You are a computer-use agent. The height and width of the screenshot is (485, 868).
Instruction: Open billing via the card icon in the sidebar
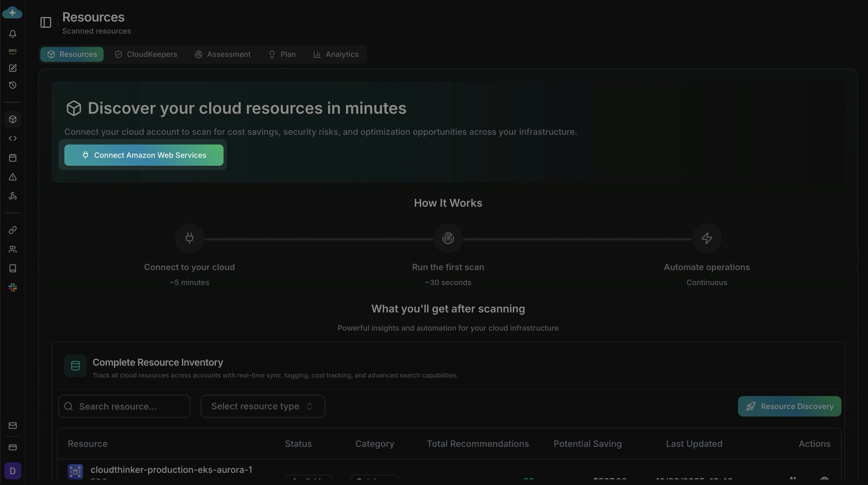click(13, 447)
